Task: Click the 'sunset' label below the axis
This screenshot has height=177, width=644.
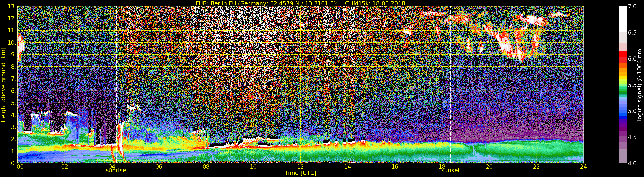Action: pyautogui.click(x=450, y=171)
